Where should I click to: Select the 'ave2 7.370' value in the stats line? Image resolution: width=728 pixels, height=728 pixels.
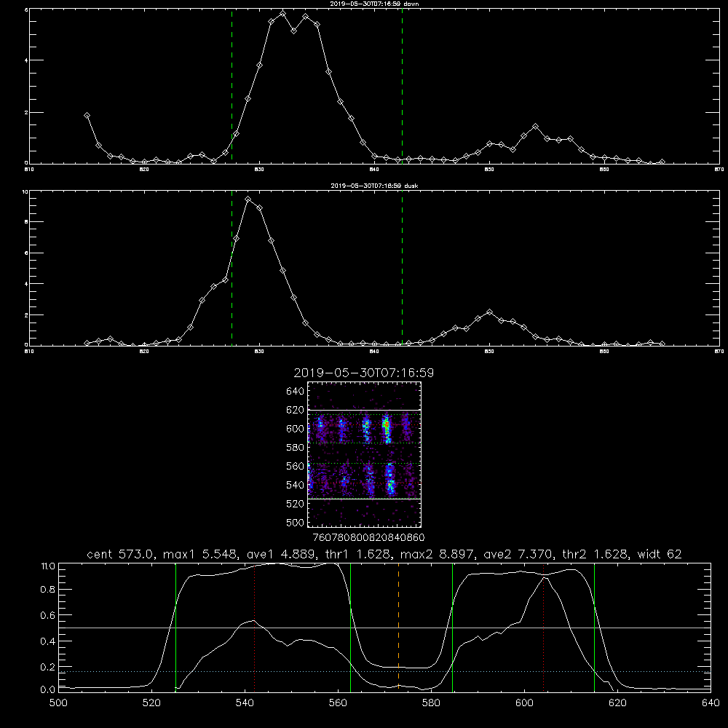[x=518, y=554]
